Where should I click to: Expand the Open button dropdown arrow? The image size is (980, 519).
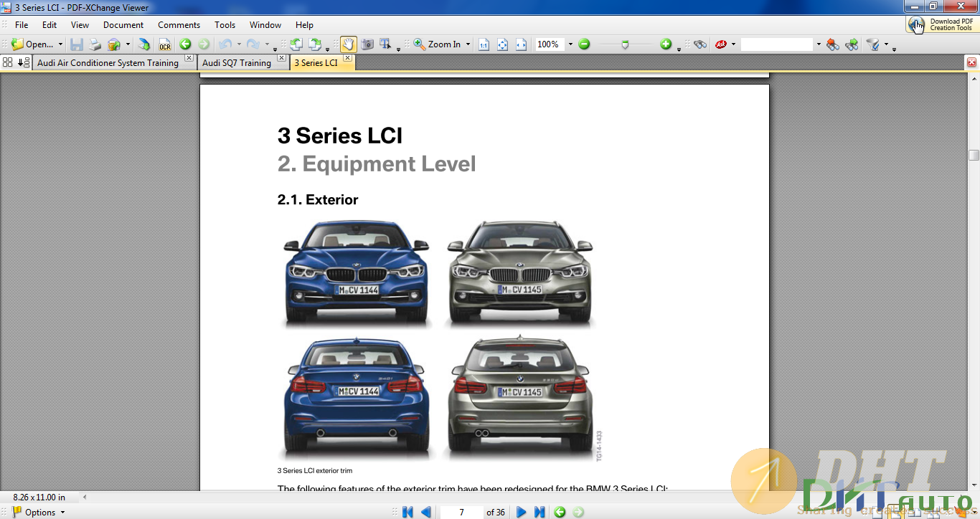pos(60,44)
